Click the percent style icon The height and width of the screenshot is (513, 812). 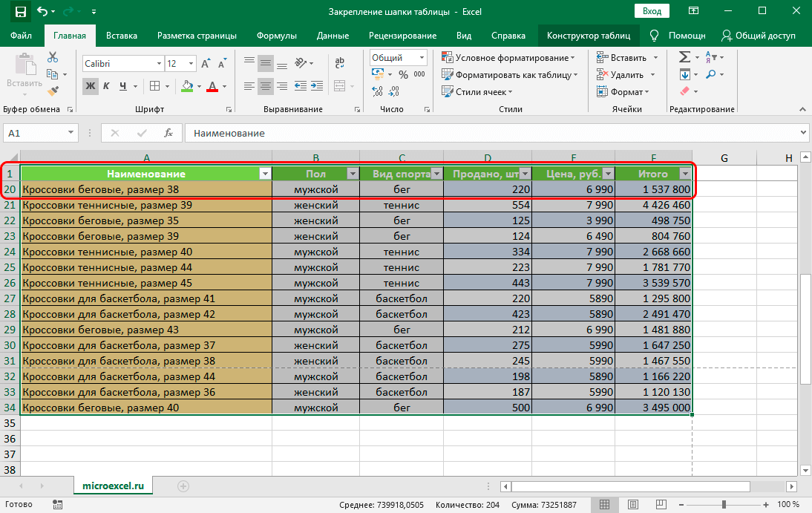(403, 74)
